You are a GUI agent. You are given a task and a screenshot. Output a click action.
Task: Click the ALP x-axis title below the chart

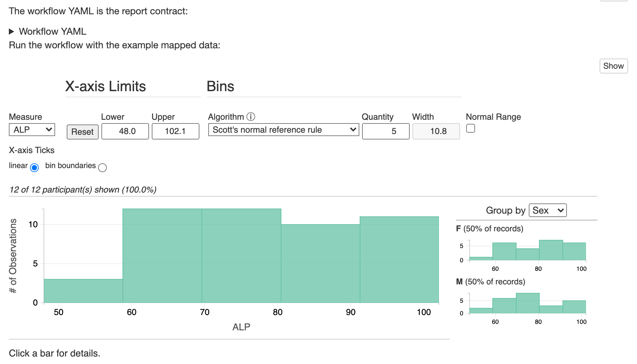(241, 327)
